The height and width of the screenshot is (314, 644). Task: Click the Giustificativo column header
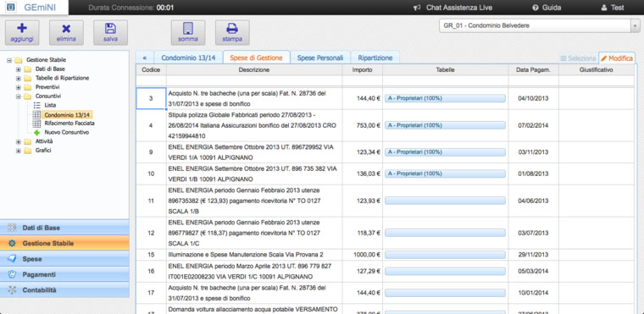(597, 70)
